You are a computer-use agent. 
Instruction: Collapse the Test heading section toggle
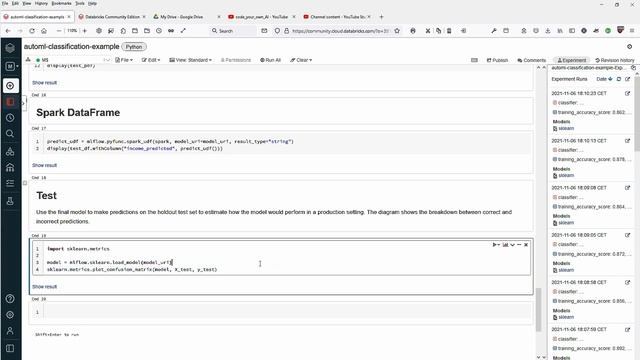(25, 183)
